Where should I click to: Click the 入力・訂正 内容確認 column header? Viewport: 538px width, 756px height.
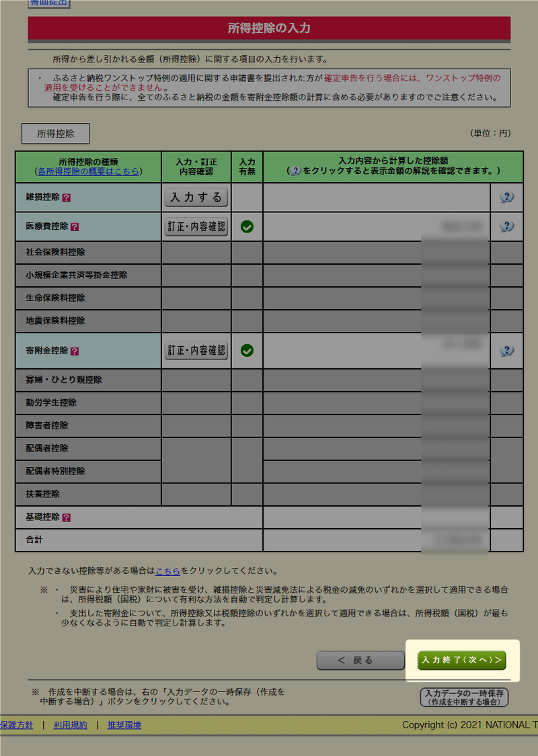point(196,167)
